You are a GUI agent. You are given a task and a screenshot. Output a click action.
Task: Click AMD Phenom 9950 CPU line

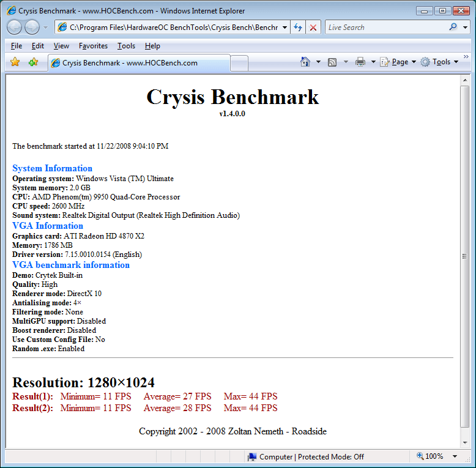coord(96,197)
